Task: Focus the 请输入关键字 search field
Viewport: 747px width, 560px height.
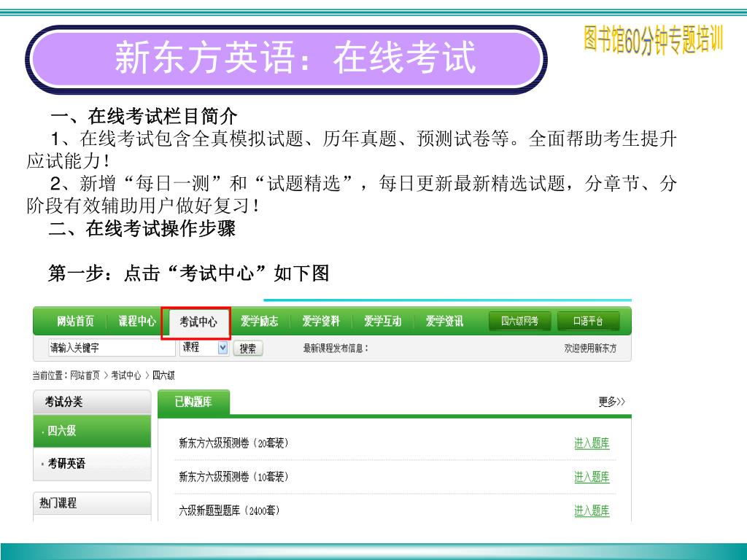Action: pos(112,348)
